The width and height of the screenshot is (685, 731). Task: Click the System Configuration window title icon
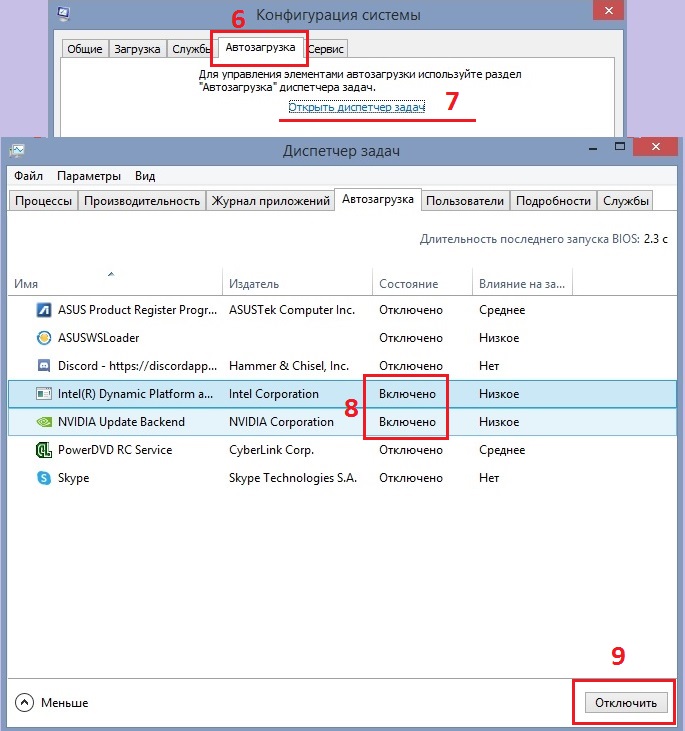coord(64,13)
